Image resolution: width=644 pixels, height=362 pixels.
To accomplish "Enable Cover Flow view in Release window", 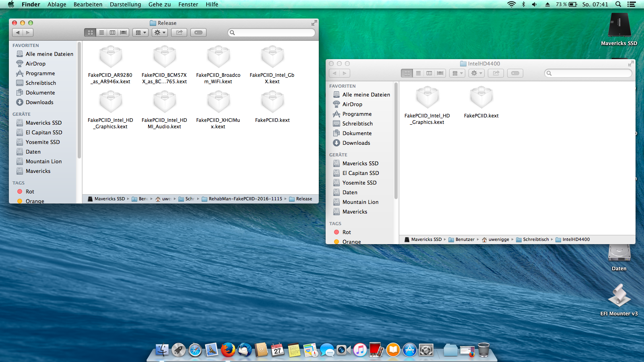I will pos(124,33).
